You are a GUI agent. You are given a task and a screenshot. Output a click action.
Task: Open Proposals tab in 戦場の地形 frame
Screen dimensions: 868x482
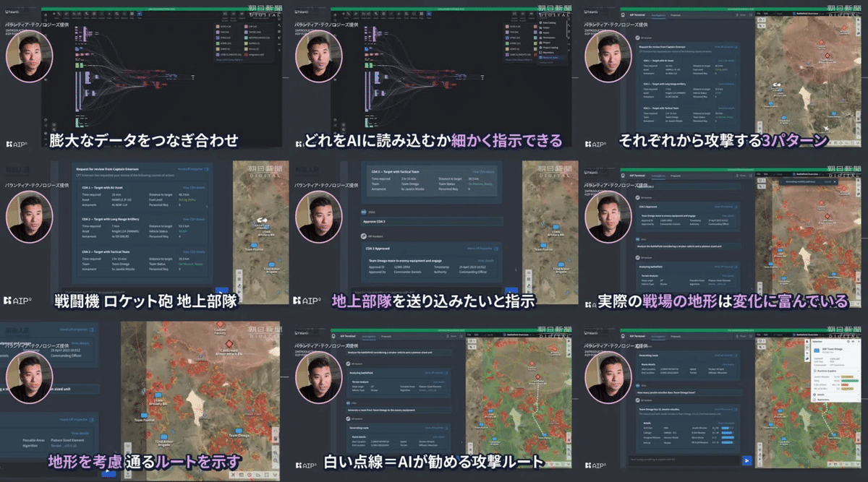pyautogui.click(x=676, y=176)
